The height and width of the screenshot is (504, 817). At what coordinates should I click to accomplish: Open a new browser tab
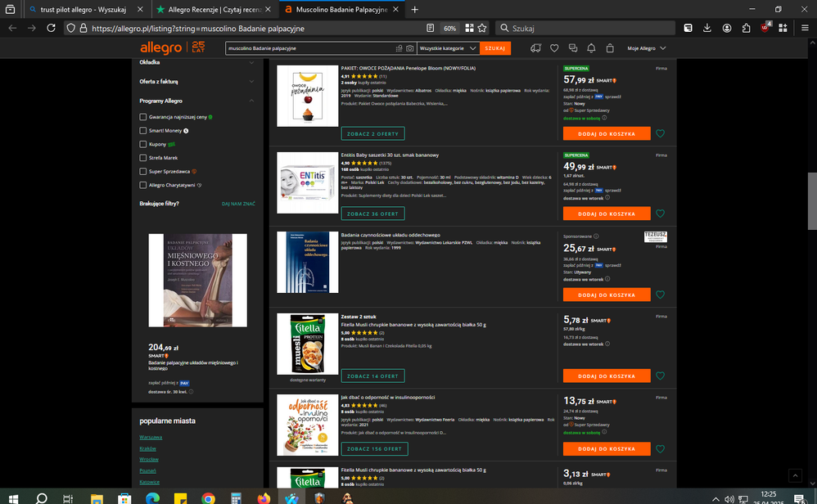pyautogui.click(x=415, y=9)
